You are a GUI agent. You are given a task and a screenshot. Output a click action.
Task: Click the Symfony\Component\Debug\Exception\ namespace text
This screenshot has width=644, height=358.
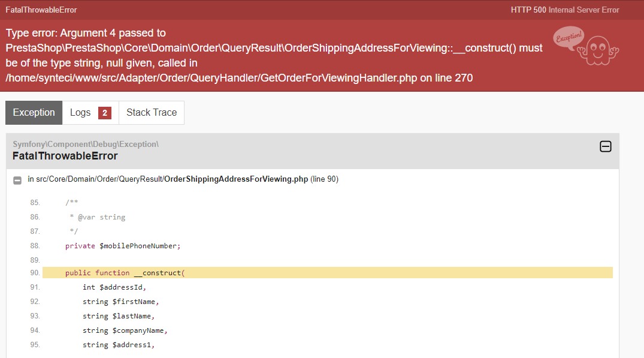click(86, 145)
